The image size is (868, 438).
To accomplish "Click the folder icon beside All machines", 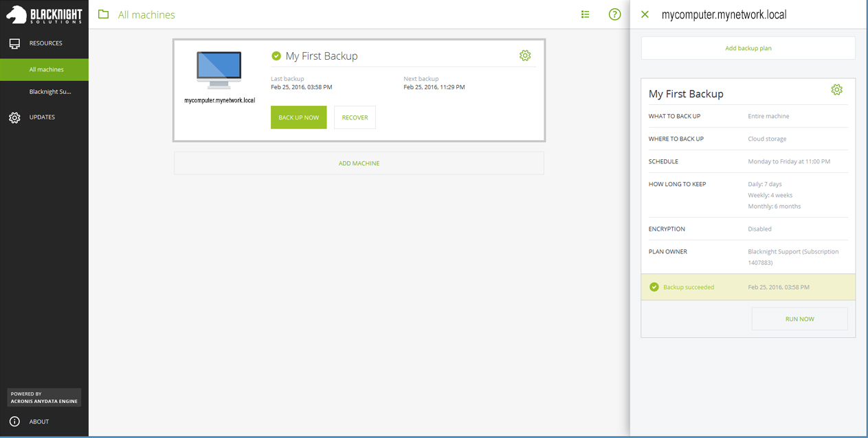I will (104, 14).
